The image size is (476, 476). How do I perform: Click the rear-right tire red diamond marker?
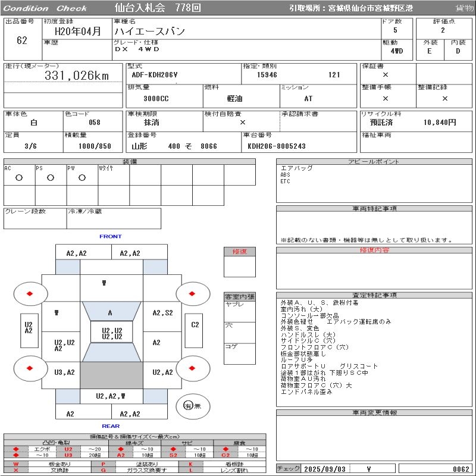pyautogui.click(x=192, y=368)
